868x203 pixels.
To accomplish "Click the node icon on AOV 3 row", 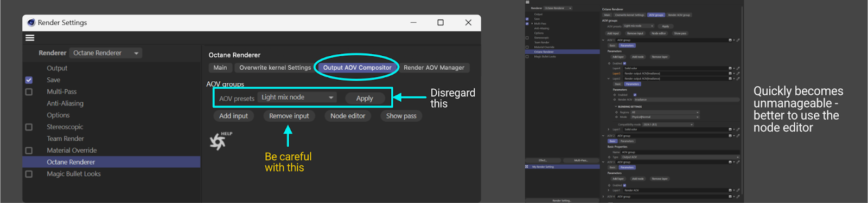I will tap(730, 162).
